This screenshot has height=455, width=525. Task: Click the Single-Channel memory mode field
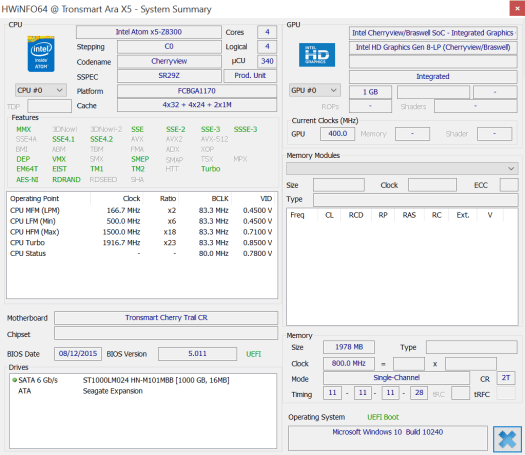point(396,378)
